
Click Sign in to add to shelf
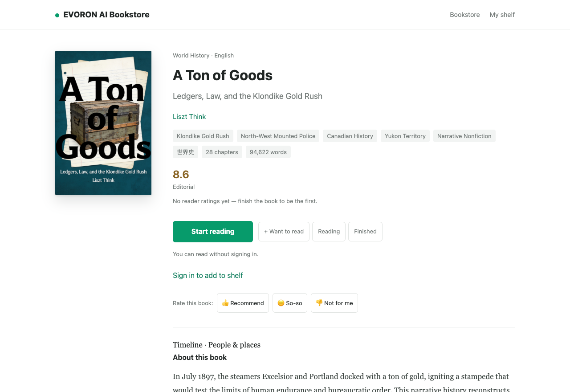[x=208, y=275]
